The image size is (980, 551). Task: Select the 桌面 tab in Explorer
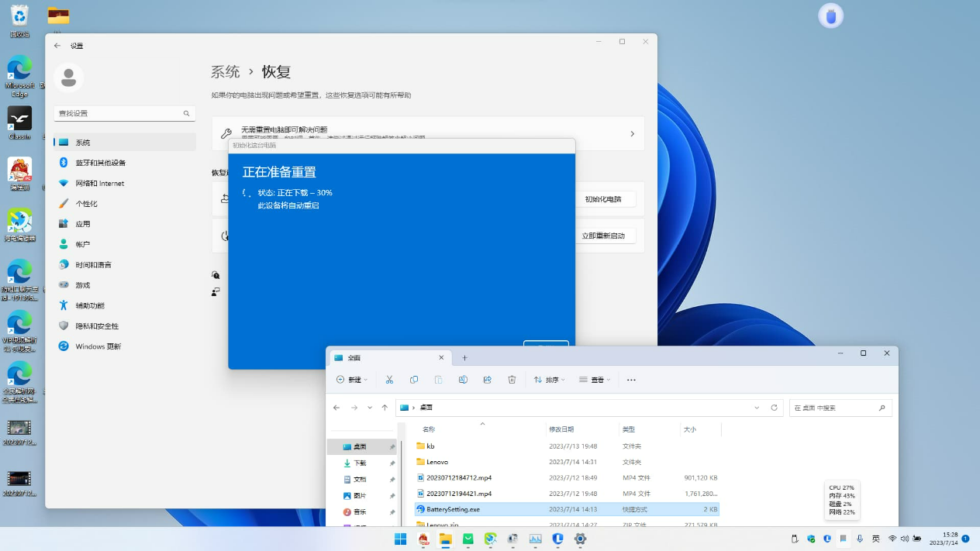389,358
